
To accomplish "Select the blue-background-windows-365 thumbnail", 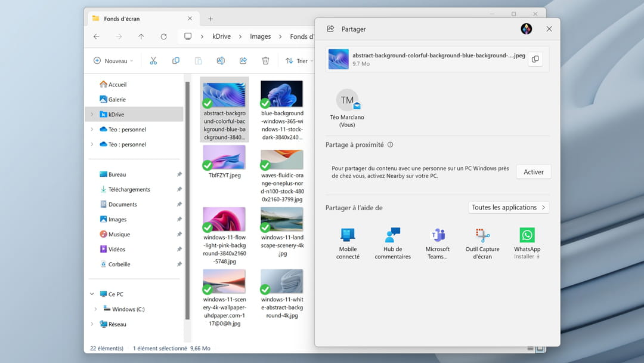I will tap(281, 94).
